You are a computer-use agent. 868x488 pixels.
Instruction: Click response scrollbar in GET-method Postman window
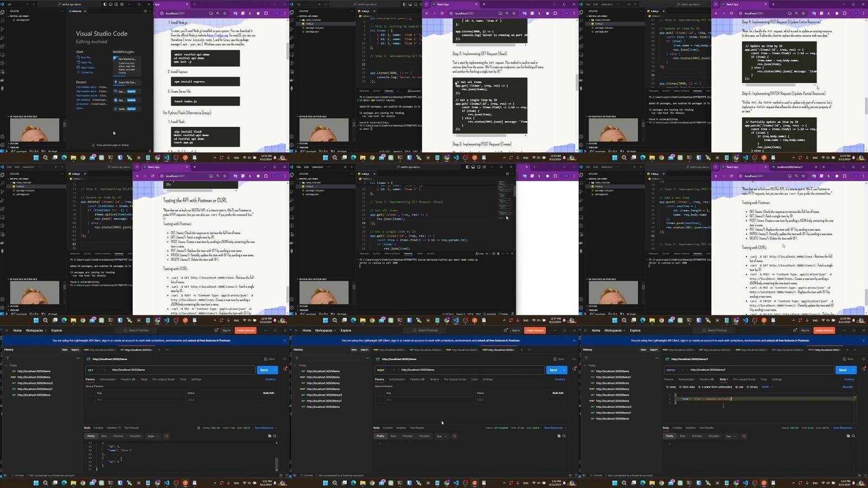276,464
